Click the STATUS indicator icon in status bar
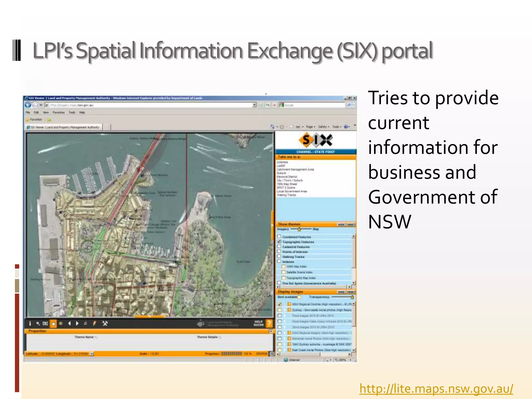The height and width of the screenshot is (399, 532). click(x=271, y=354)
